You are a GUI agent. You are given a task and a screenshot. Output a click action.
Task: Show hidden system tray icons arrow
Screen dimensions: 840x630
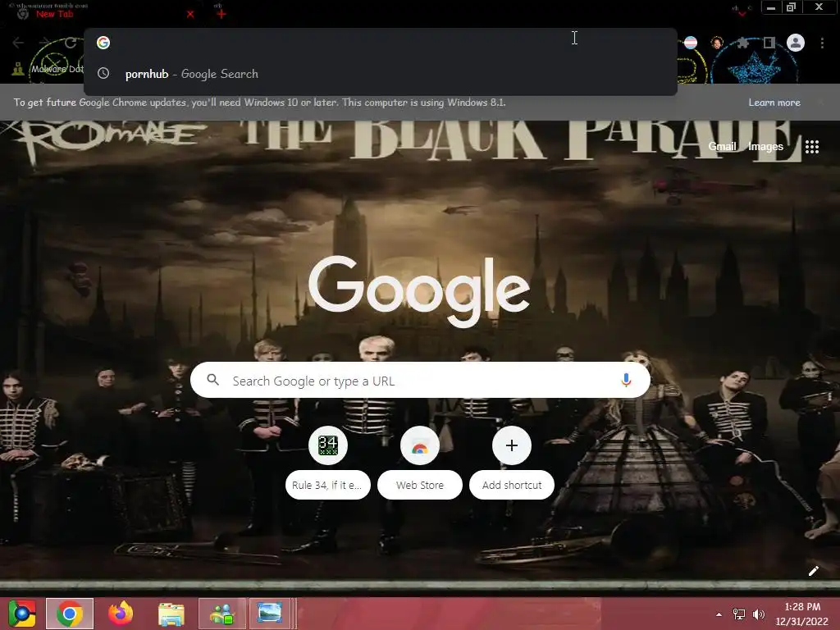[719, 614]
